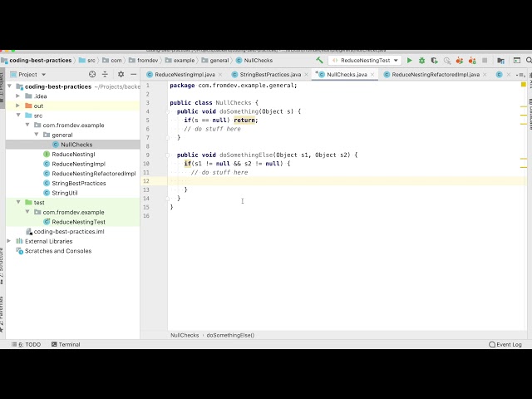This screenshot has height=399, width=532.
Task: Click the locate target icon in Project panel
Action: [92, 74]
